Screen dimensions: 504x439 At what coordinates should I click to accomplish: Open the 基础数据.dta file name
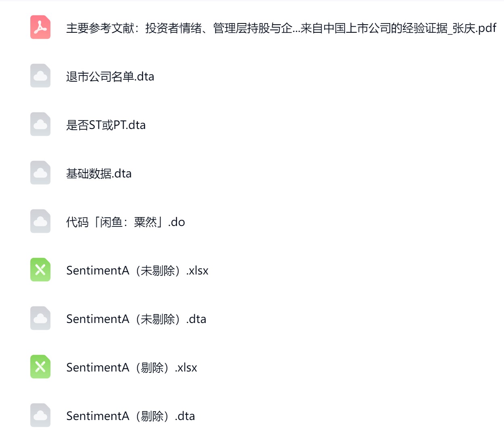coord(99,173)
